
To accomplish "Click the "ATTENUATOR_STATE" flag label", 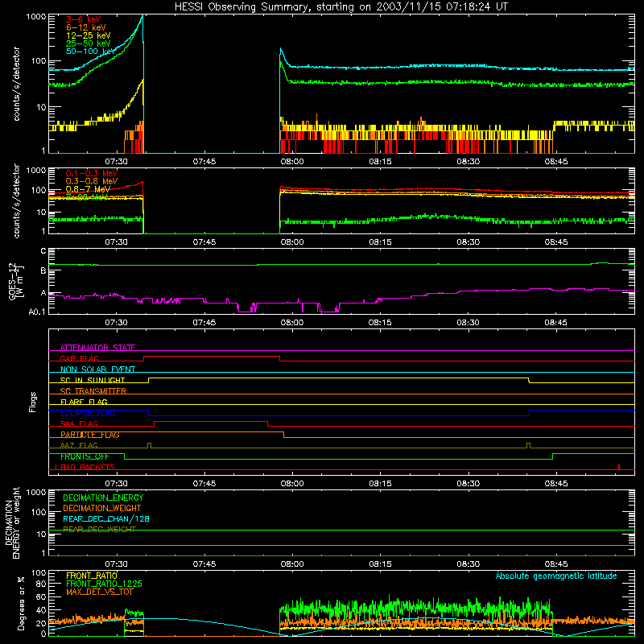I will click(x=97, y=348).
